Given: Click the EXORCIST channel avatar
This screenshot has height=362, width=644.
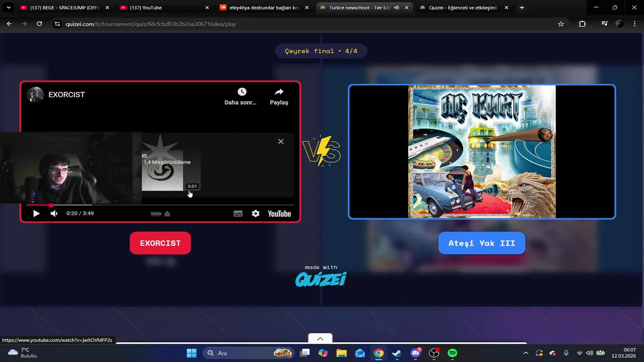Looking at the screenshot, I should point(35,95).
